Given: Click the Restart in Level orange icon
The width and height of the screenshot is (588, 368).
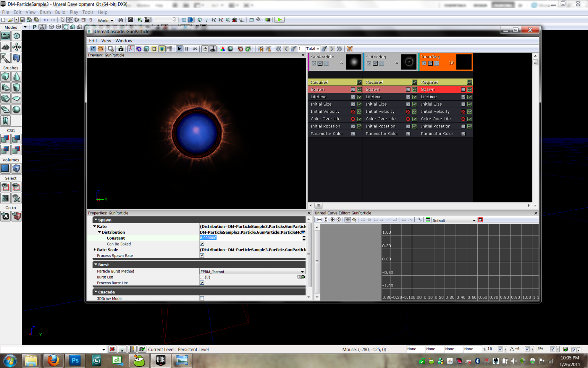Looking at the screenshot, I should [x=101, y=49].
